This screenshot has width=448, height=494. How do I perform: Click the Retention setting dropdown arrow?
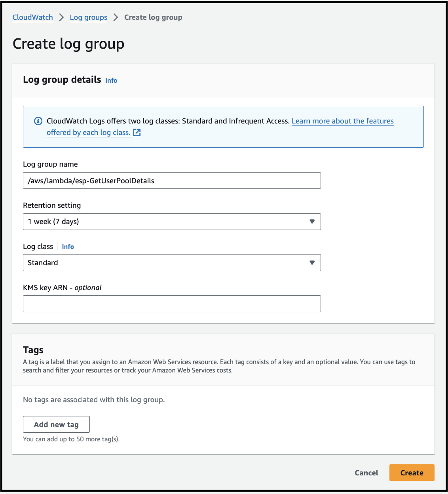(x=312, y=222)
